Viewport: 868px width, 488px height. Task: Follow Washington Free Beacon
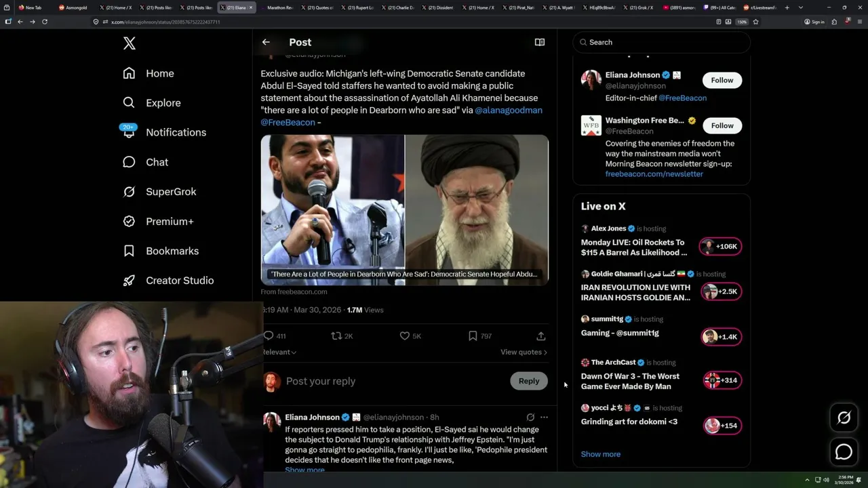click(722, 125)
